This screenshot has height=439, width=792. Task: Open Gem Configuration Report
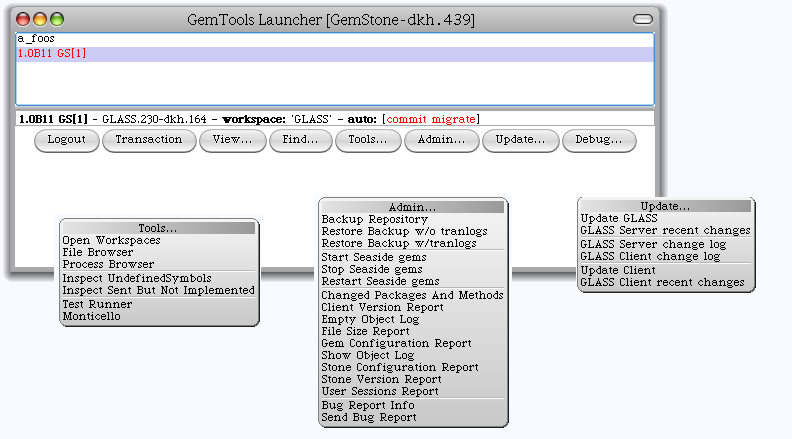(413, 344)
